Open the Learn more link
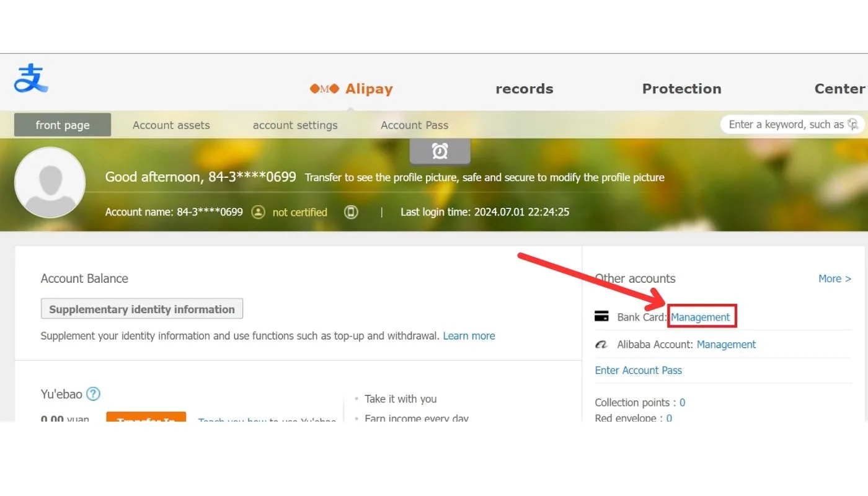This screenshot has height=496, width=868. click(x=469, y=336)
